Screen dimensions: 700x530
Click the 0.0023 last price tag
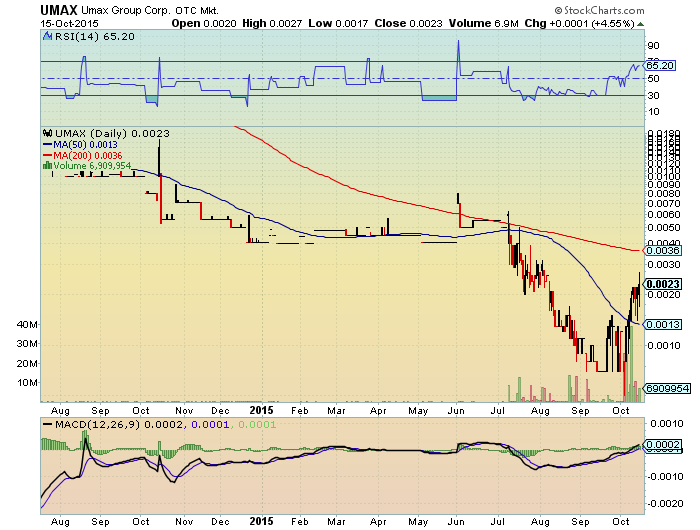click(662, 284)
